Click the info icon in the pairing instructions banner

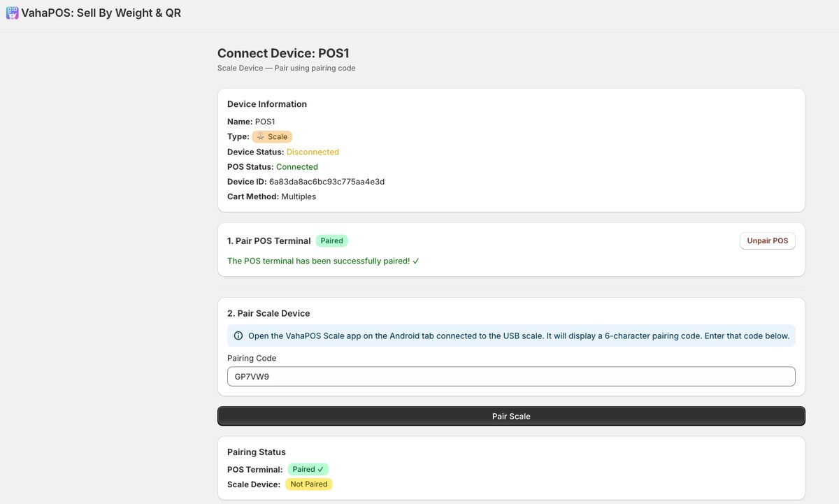[238, 336]
